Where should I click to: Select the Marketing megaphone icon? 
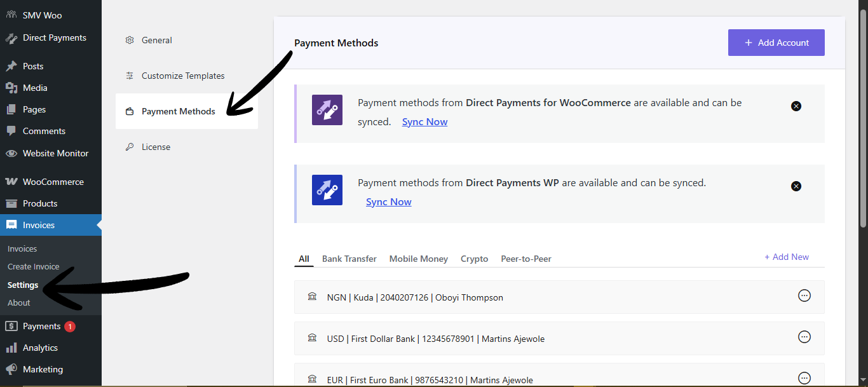(11, 369)
